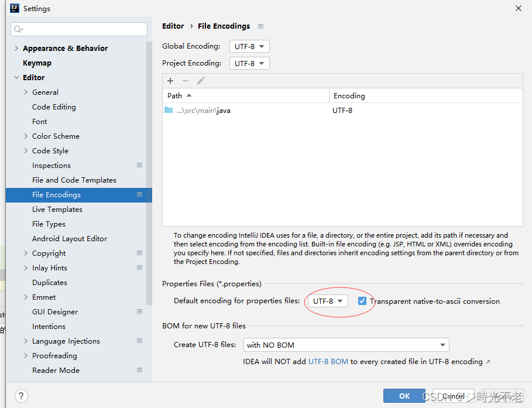Click the project-level icon beside the File Encodings heading
Viewport: 532px width, 408px height.
260,26
